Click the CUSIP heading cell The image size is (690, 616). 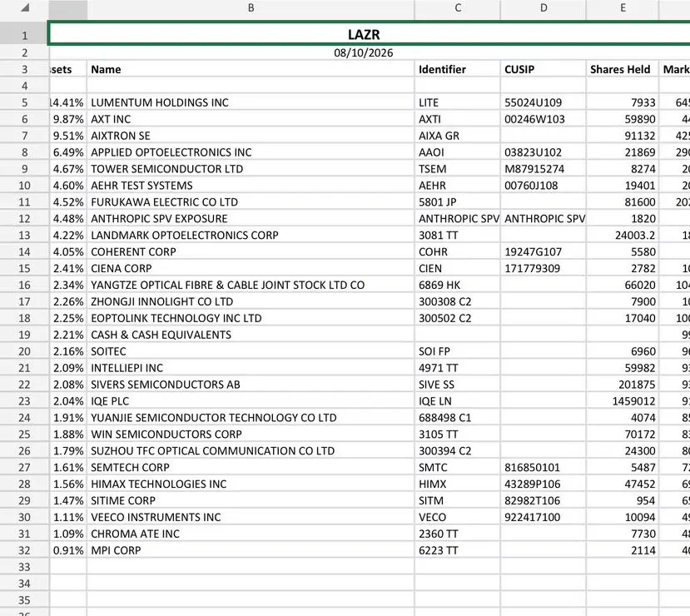pos(543,69)
